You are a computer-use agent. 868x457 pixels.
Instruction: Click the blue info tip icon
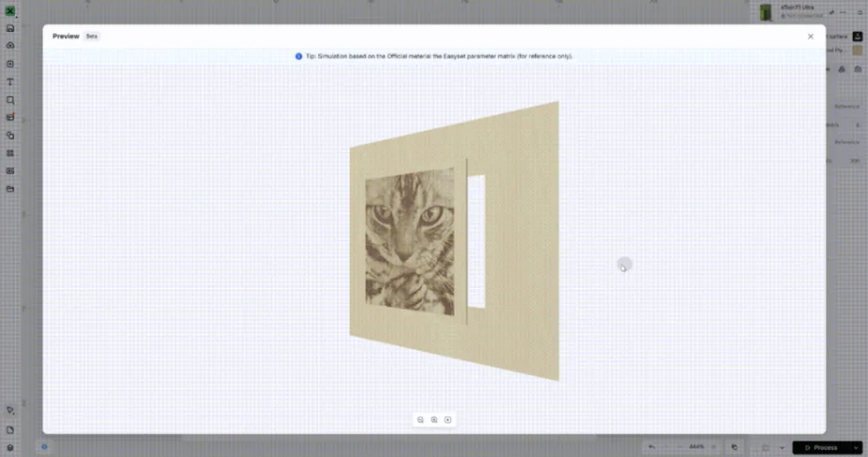299,57
